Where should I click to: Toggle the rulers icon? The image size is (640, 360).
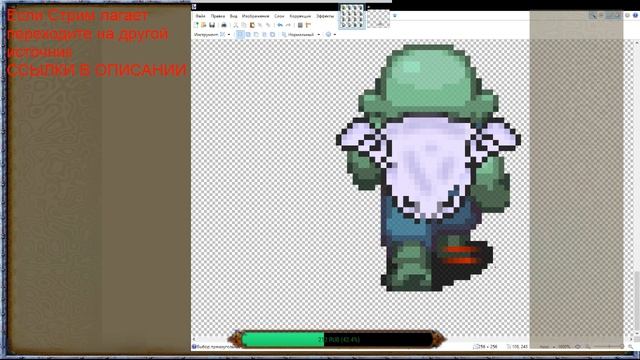pyautogui.click(x=308, y=25)
